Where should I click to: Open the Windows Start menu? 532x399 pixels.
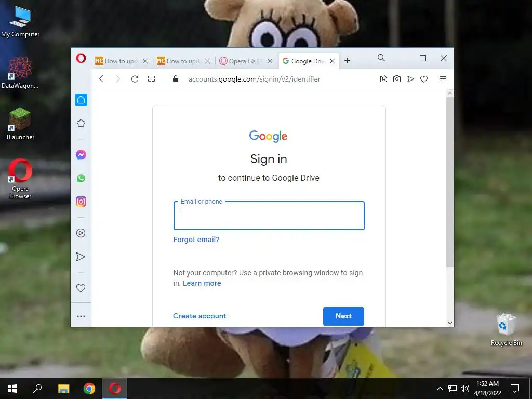coord(12,389)
